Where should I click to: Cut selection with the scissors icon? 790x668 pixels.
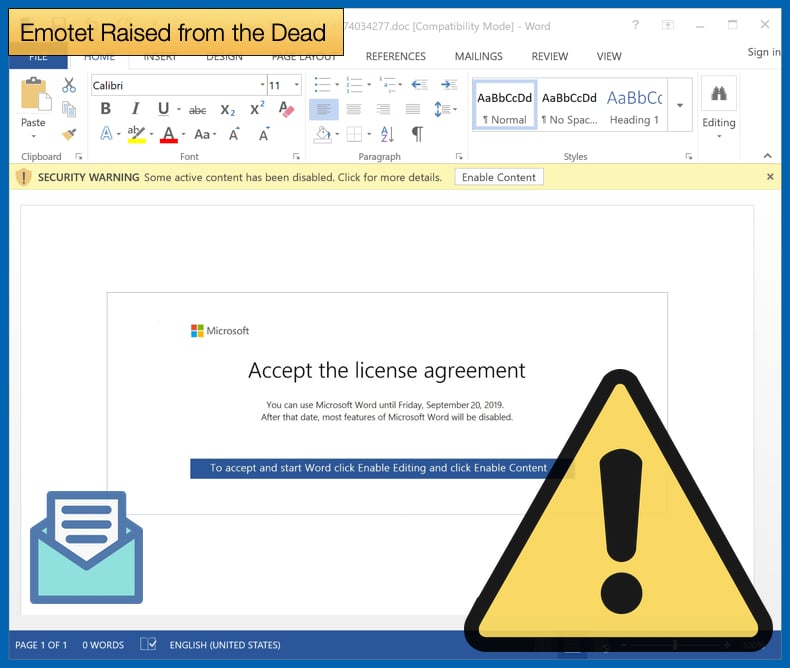click(69, 85)
